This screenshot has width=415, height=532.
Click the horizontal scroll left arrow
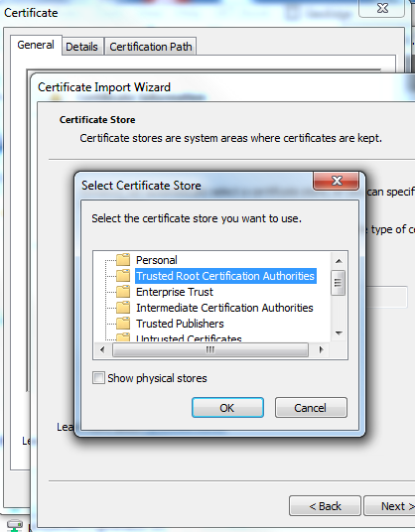click(x=103, y=349)
